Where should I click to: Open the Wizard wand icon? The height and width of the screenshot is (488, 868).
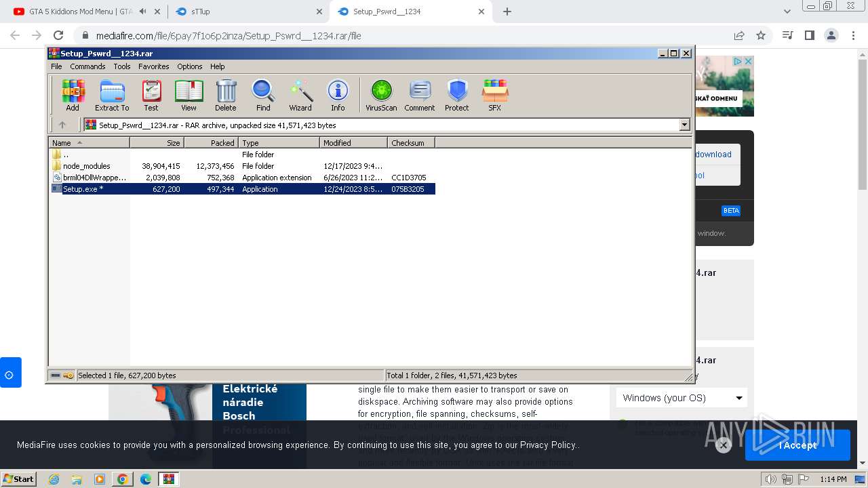300,95
